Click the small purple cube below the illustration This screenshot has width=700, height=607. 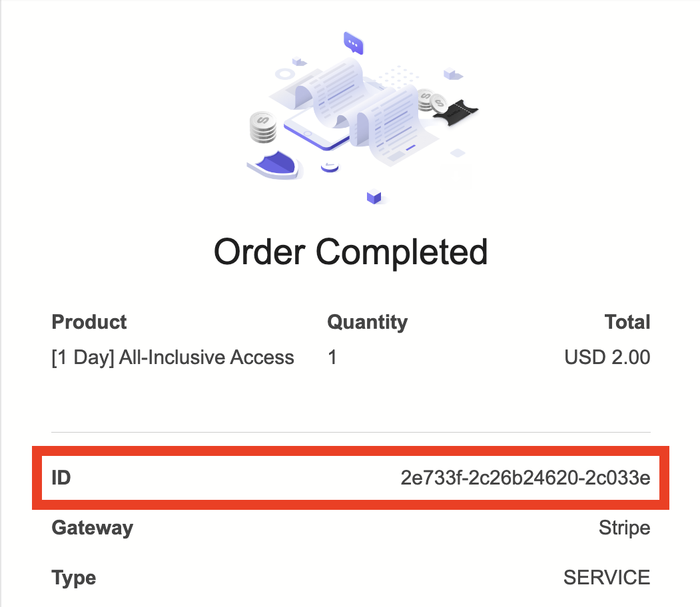tap(375, 197)
